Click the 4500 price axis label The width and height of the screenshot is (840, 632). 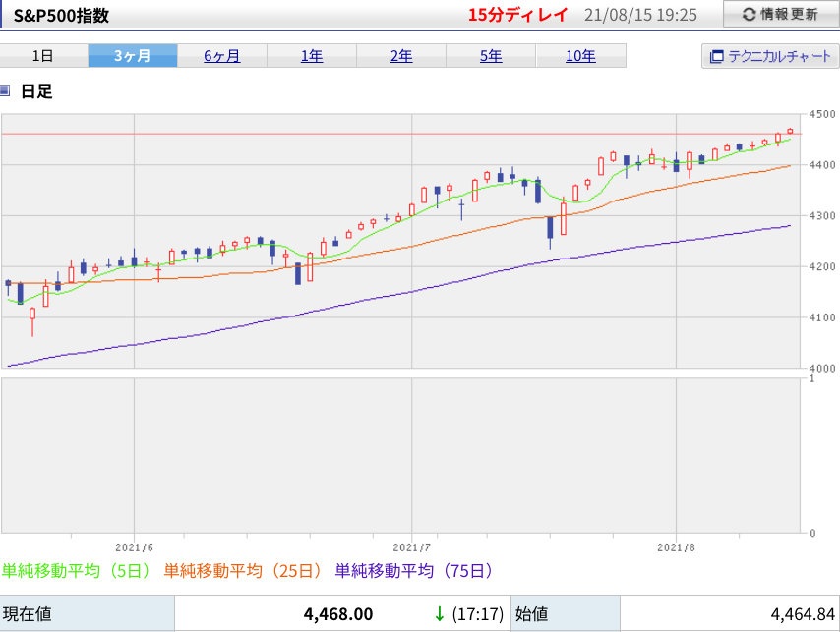pos(822,114)
